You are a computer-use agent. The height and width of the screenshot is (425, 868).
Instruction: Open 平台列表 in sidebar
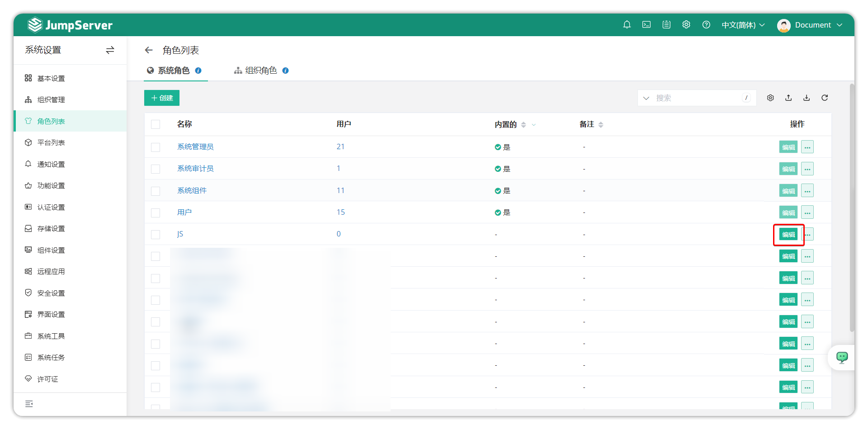70,142
